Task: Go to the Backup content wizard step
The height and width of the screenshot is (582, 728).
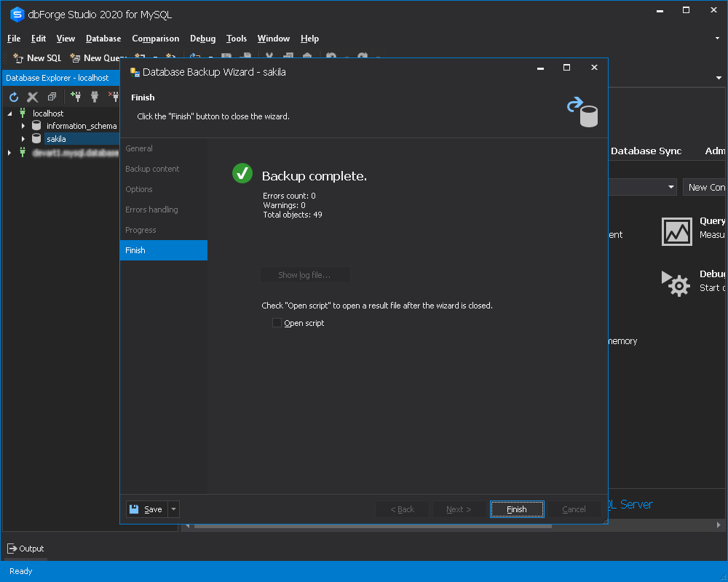Action: click(163, 169)
